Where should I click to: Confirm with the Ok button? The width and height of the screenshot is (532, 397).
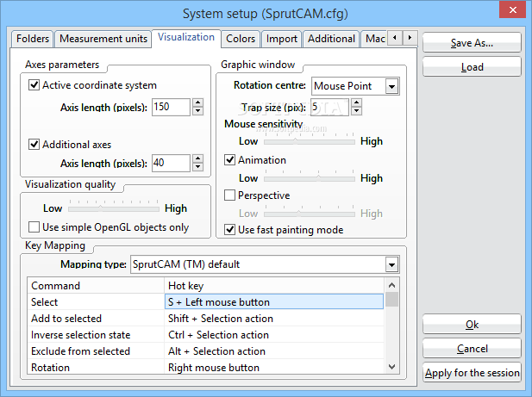click(x=472, y=324)
